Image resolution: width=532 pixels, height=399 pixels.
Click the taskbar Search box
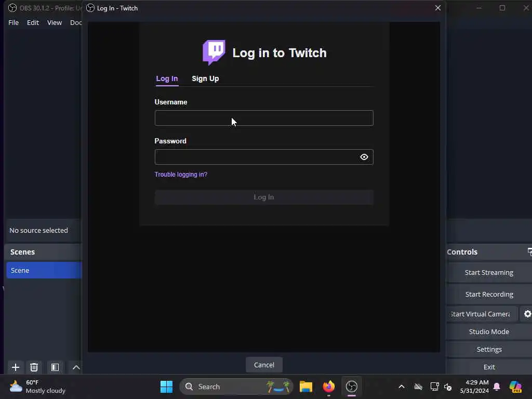pos(236,387)
